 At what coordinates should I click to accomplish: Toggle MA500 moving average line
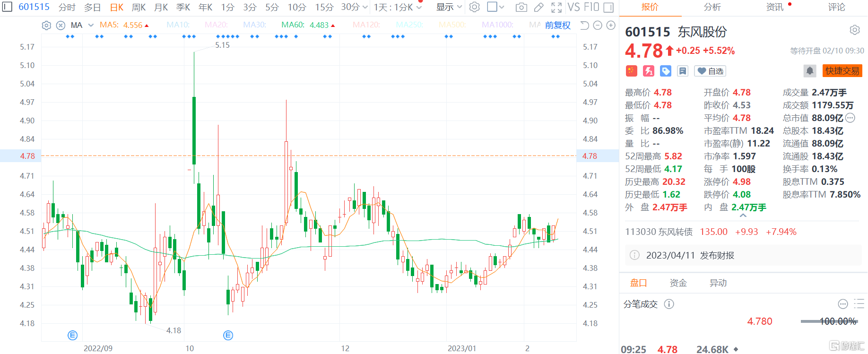point(452,25)
